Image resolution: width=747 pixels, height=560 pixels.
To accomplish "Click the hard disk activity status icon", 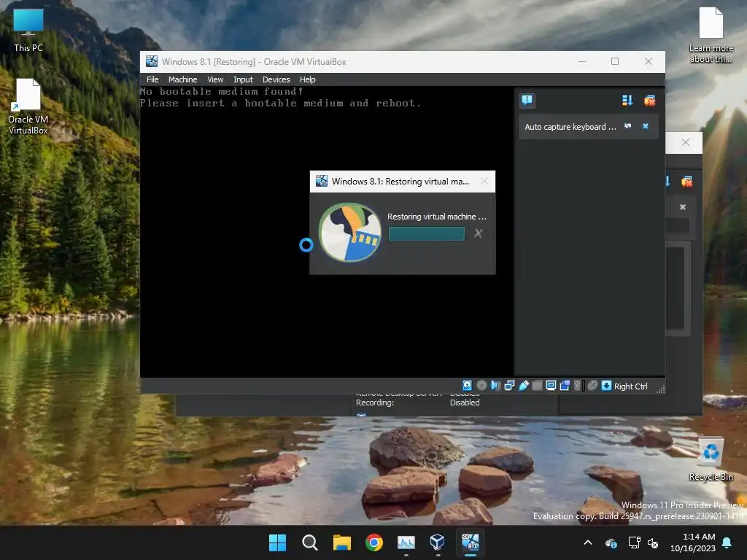I will pos(468,385).
